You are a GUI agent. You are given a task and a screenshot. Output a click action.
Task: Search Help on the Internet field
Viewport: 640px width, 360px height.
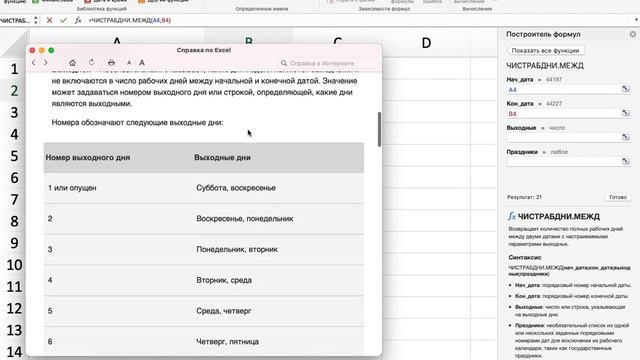pyautogui.click(x=328, y=63)
